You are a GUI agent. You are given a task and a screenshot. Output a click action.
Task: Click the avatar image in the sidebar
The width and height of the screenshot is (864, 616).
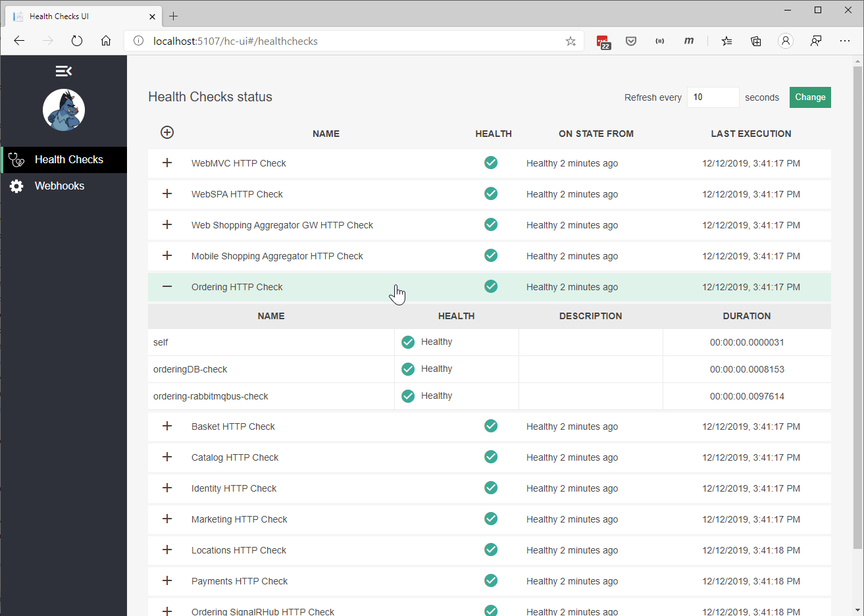tap(63, 110)
